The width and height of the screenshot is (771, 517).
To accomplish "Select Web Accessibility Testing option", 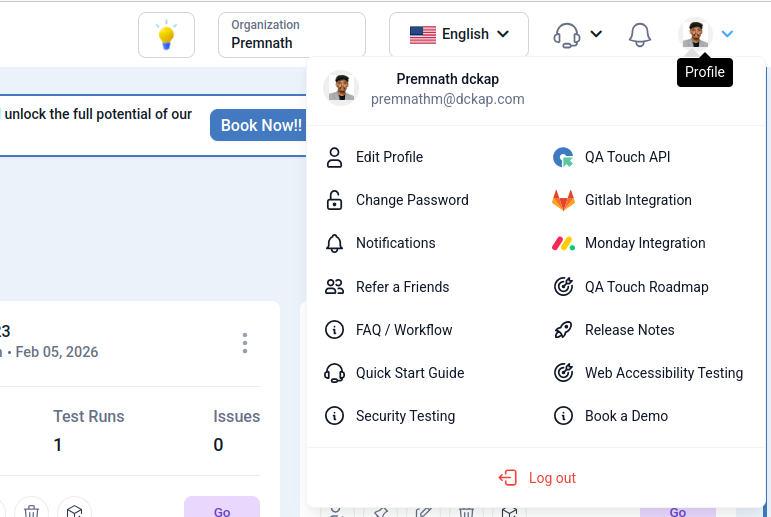I will pos(663,373).
